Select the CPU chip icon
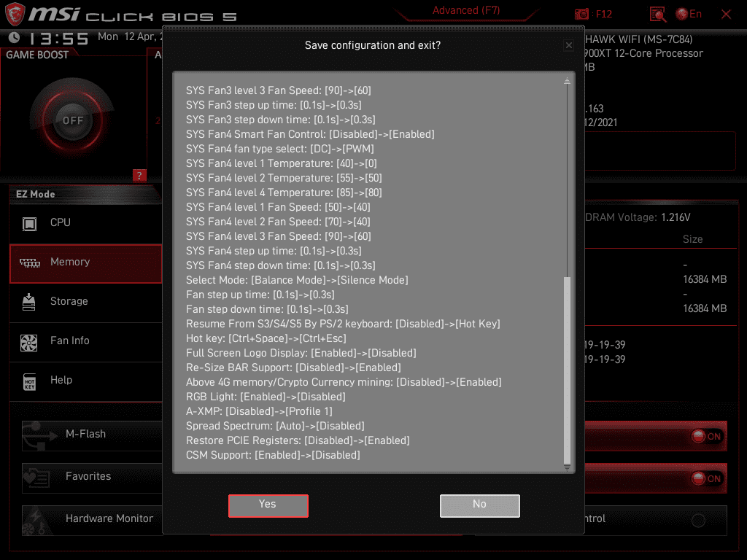The image size is (747, 560). tap(29, 223)
